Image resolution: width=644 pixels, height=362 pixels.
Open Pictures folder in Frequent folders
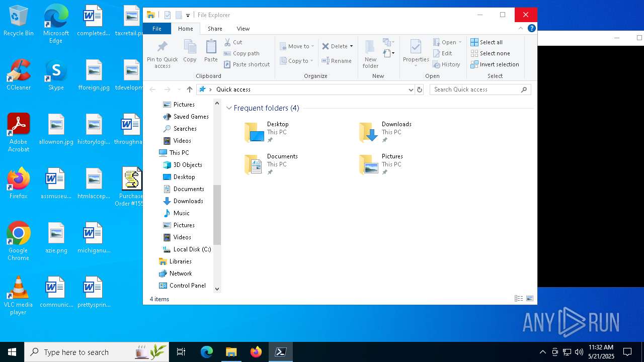[381, 164]
